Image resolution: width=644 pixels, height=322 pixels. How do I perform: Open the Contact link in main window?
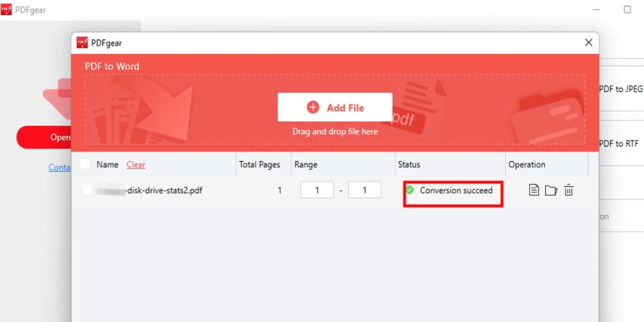[x=60, y=167]
